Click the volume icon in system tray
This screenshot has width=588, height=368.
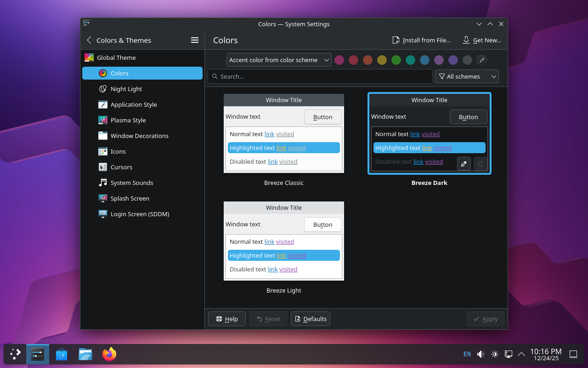(x=481, y=354)
